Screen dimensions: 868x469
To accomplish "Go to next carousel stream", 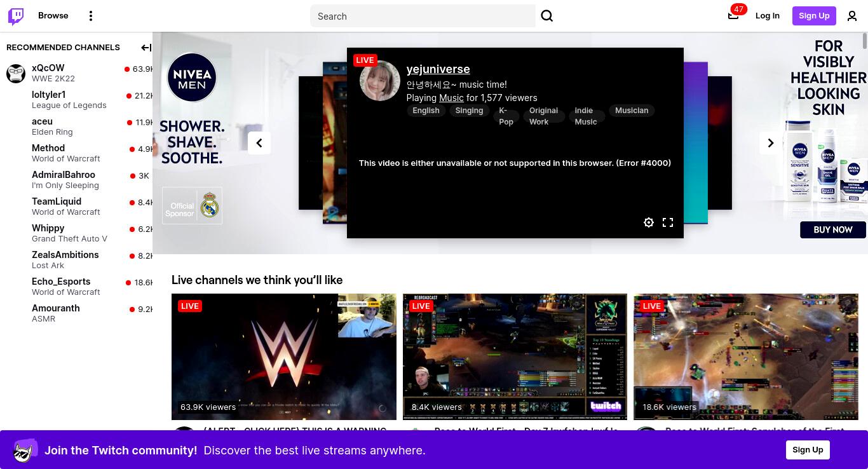I will click(x=771, y=143).
